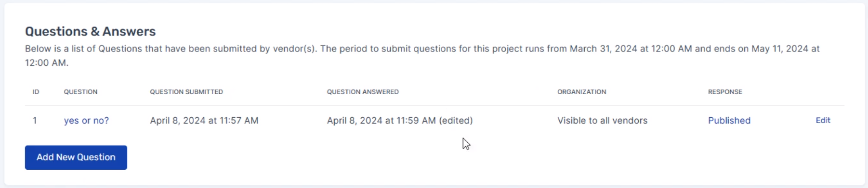
Task: Edit question 1 via Edit link
Action: point(823,120)
